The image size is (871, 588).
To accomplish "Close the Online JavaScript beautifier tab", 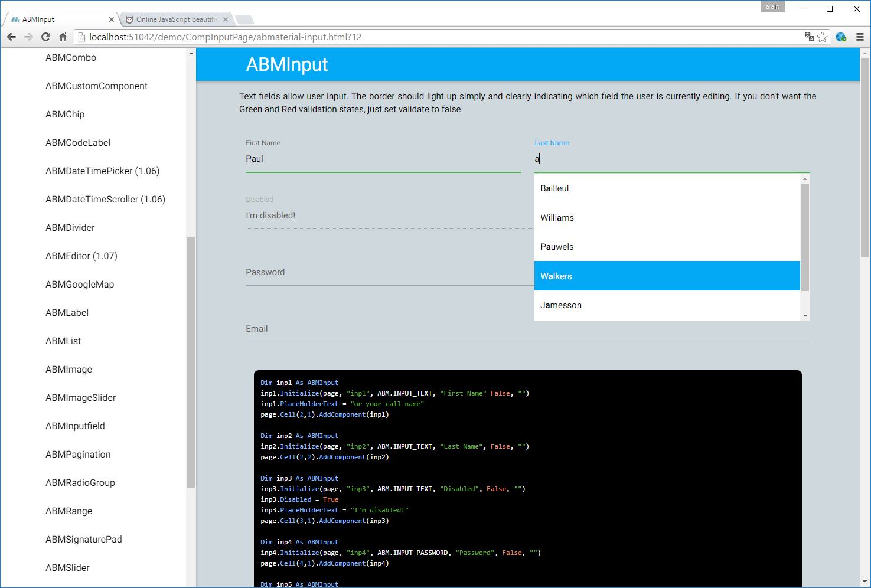I will 226,19.
